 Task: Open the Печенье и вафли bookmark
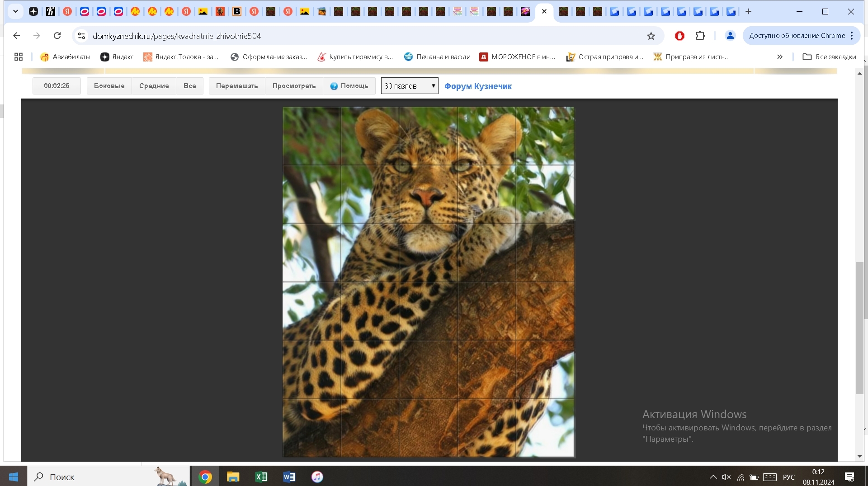click(x=437, y=57)
